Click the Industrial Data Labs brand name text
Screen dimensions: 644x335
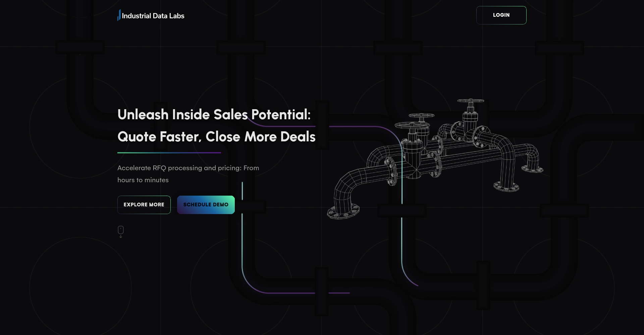(153, 16)
